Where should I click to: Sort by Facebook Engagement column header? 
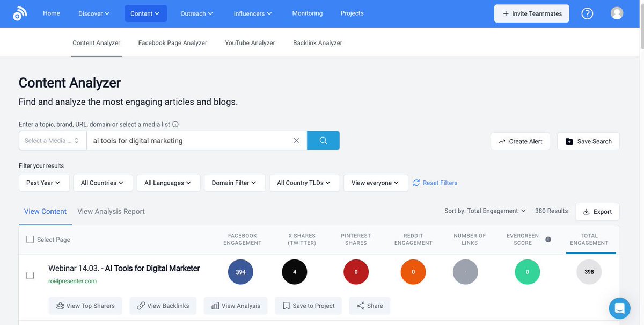[x=243, y=240]
